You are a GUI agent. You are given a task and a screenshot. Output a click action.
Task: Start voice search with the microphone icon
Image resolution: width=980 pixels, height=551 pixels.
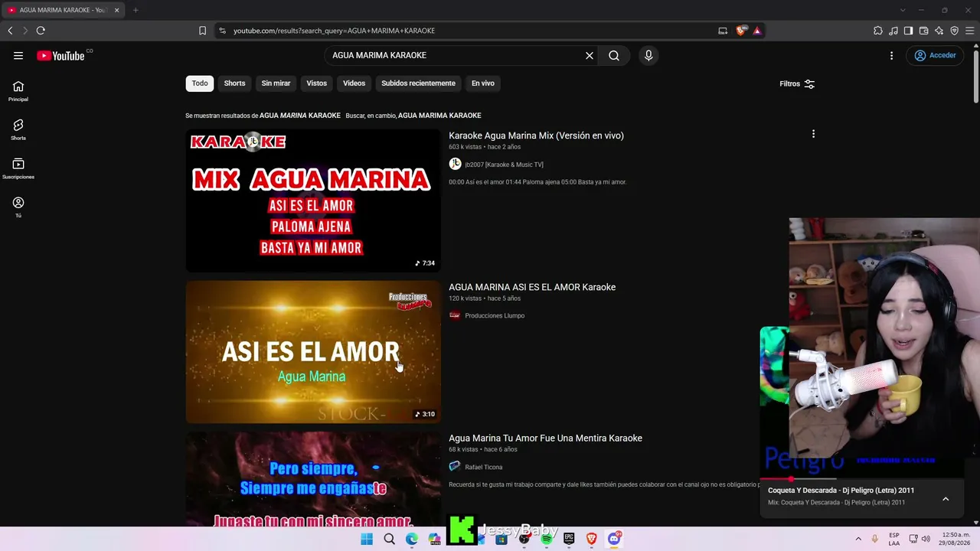[648, 55]
